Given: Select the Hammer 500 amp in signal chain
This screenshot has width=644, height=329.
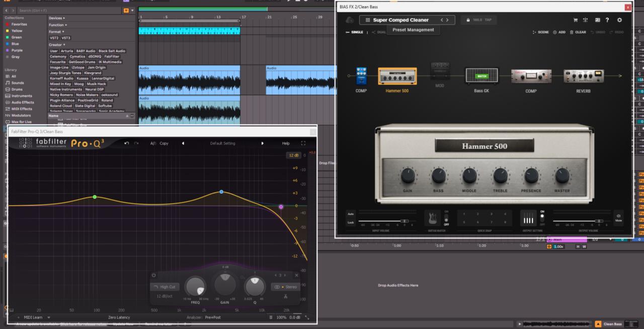Looking at the screenshot, I should 397,76.
